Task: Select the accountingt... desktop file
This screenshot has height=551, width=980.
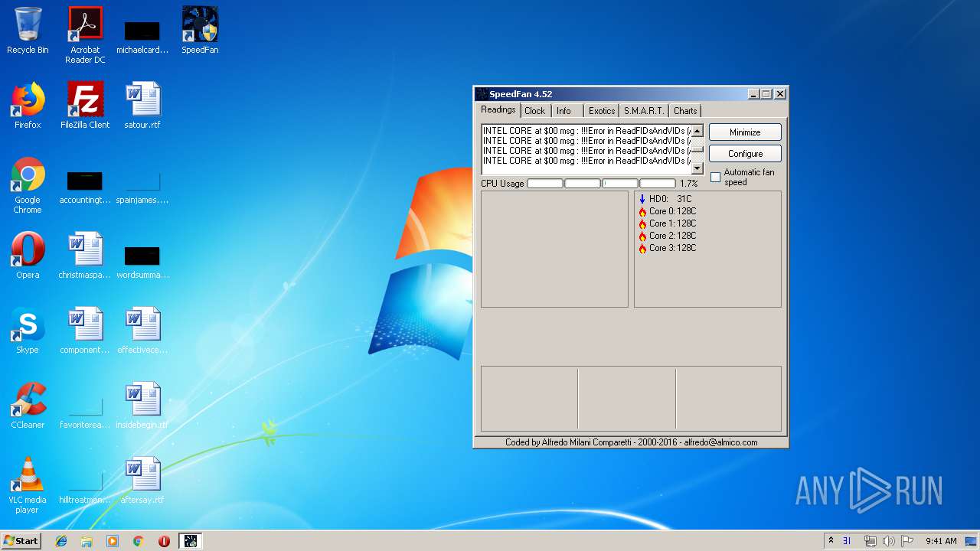Action: pos(85,185)
